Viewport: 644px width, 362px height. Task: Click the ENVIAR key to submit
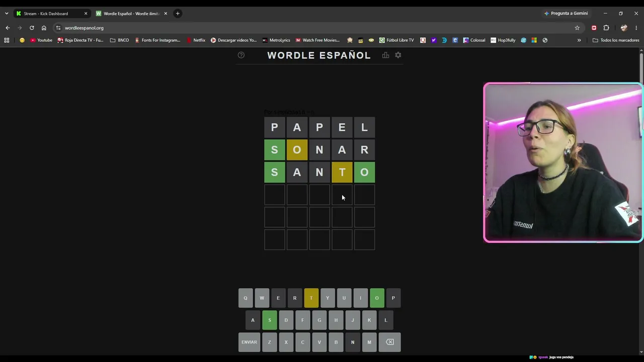(249, 342)
